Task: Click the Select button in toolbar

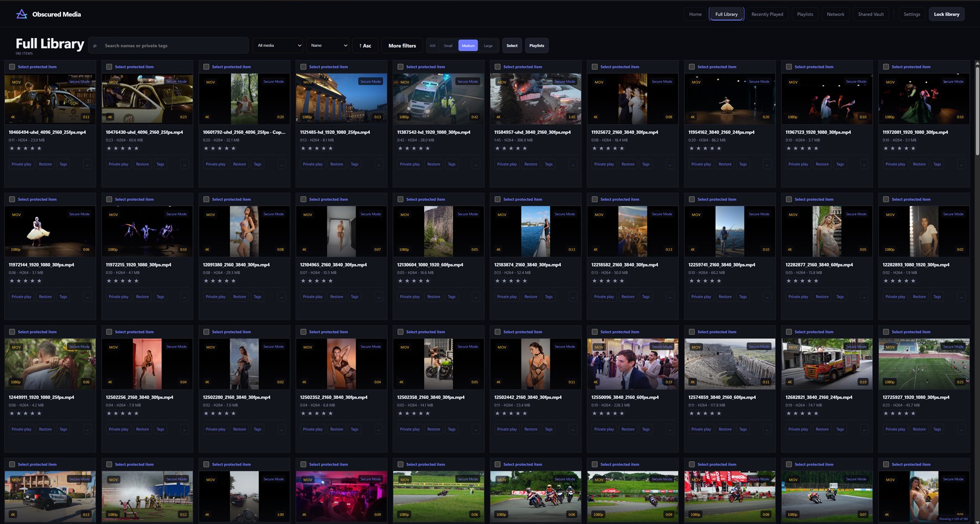Action: (x=512, y=46)
